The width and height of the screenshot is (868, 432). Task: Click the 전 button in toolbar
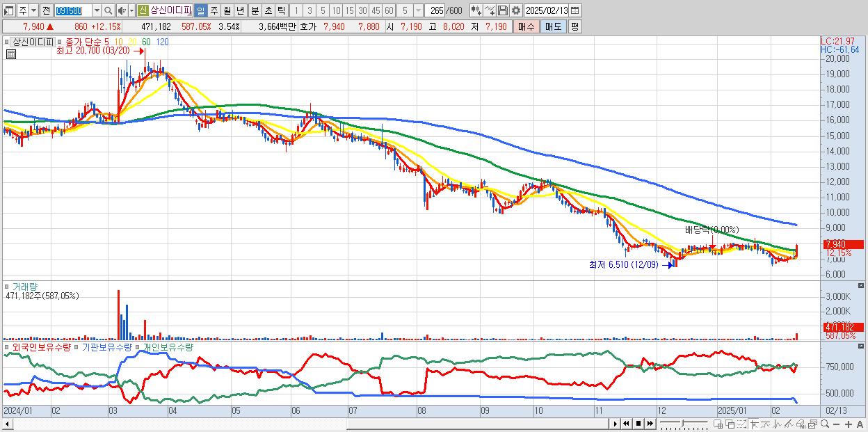pos(46,10)
